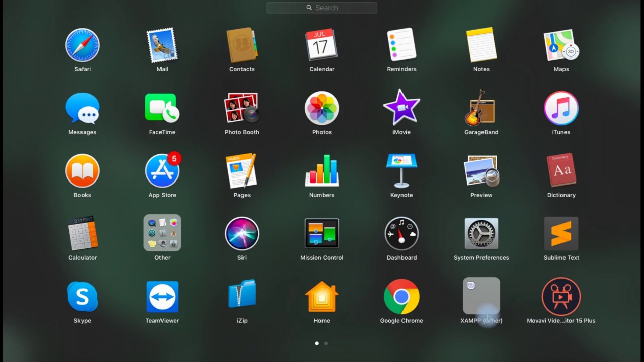644x362 pixels.
Task: Launch the Maps app
Action: pyautogui.click(x=561, y=45)
